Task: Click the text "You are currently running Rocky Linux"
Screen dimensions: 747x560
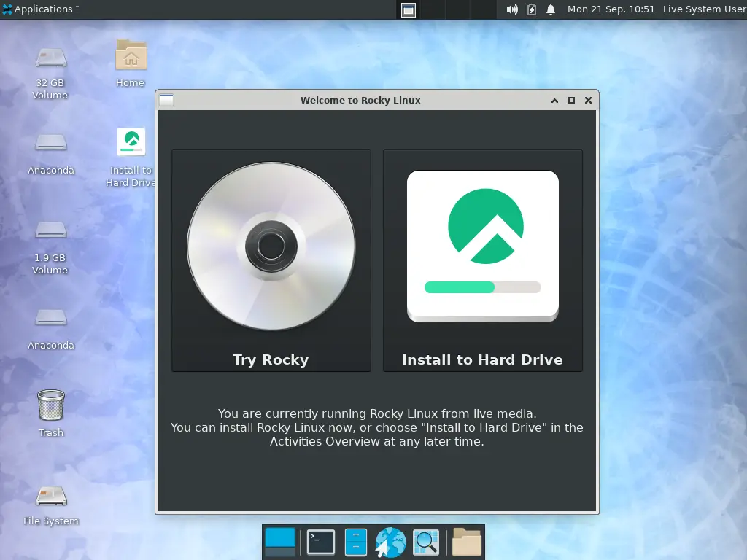Action: click(x=328, y=413)
